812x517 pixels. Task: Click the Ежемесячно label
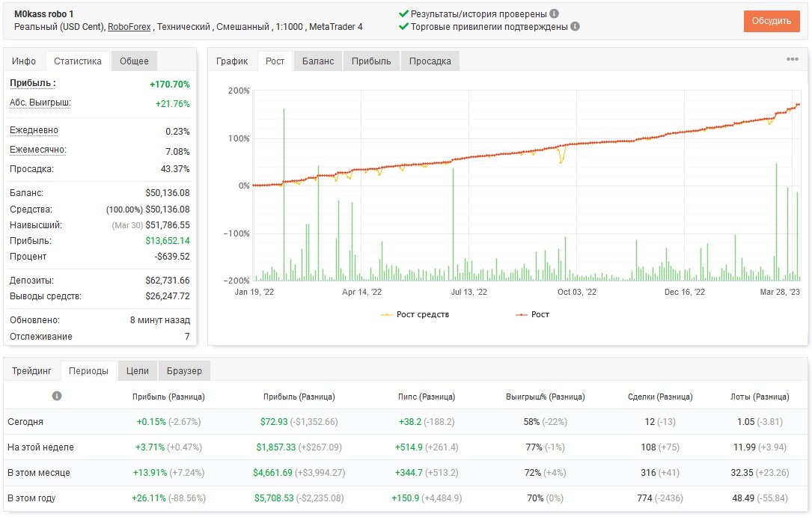click(x=38, y=150)
